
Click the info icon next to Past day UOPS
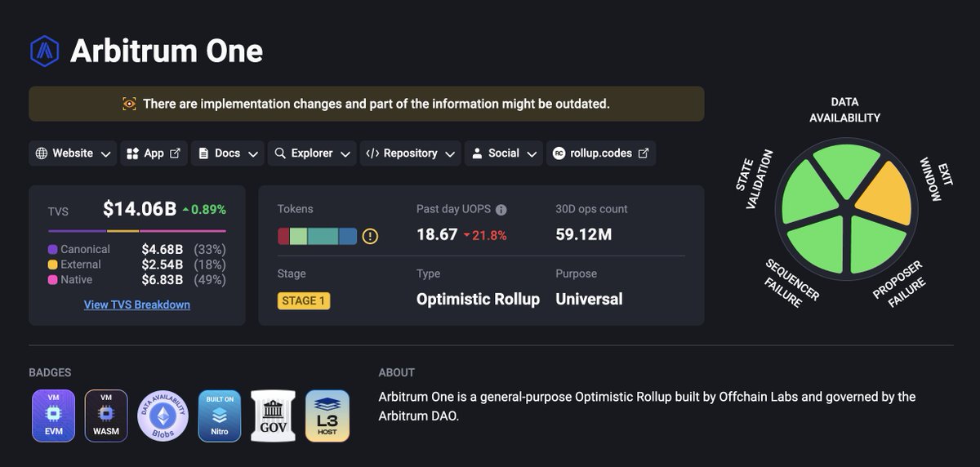pos(501,209)
